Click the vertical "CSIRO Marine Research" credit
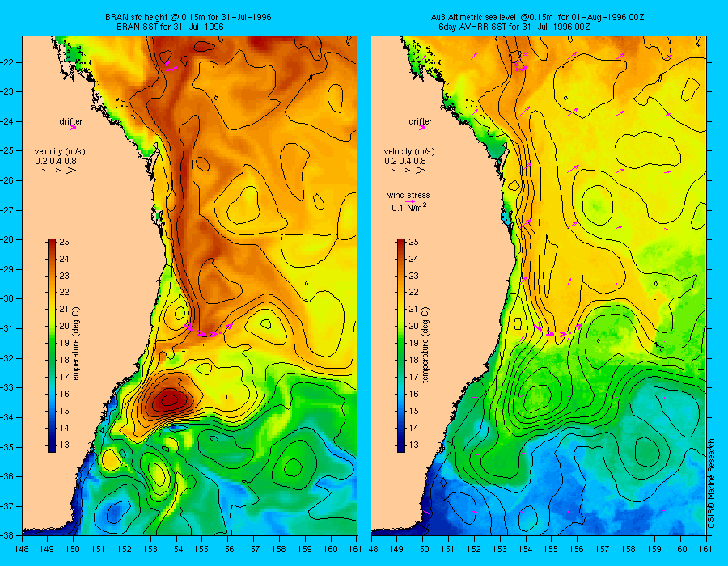 click(x=711, y=484)
